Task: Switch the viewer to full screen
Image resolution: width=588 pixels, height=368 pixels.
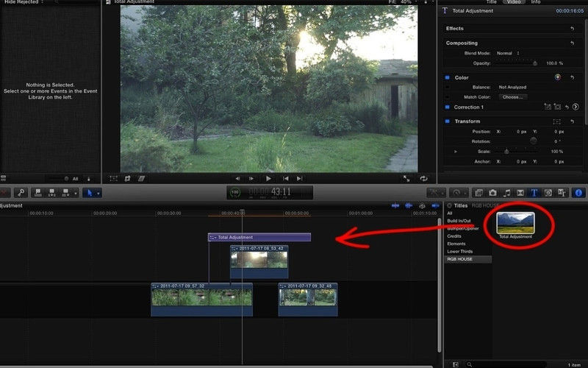Action: tap(406, 179)
